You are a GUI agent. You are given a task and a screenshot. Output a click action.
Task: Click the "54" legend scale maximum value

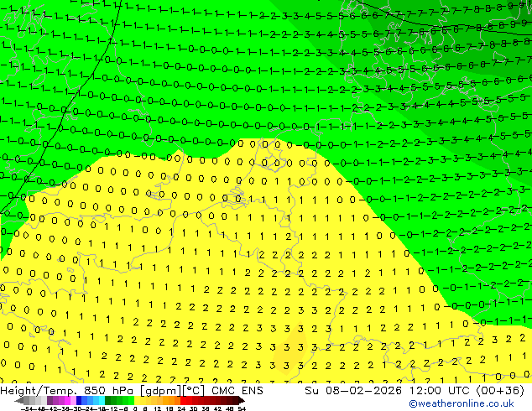242,409
